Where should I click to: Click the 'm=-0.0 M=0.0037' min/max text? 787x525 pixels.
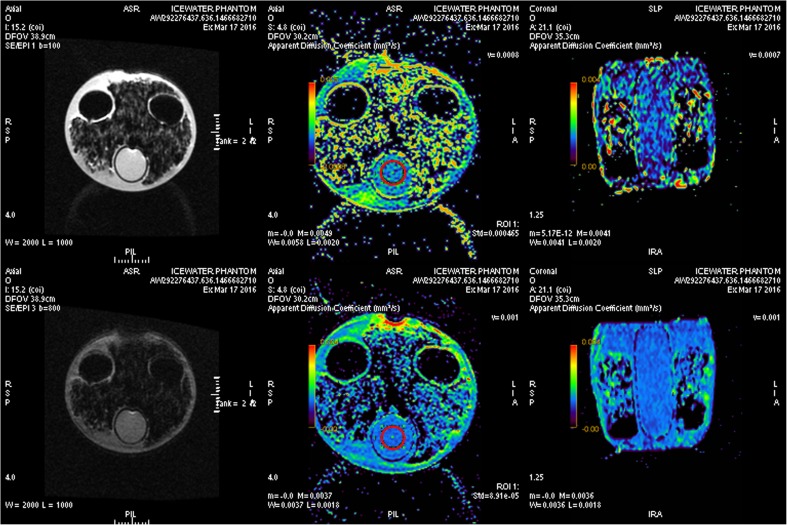(300, 496)
